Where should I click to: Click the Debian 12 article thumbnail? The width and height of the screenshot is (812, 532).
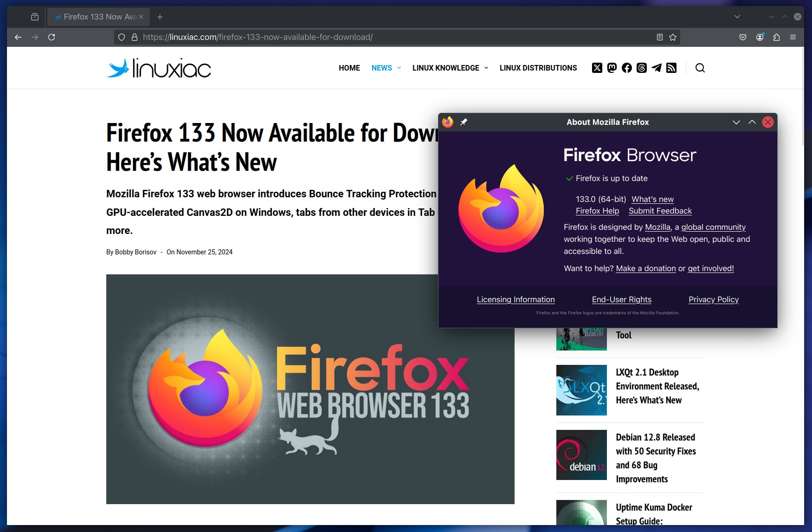click(581, 455)
